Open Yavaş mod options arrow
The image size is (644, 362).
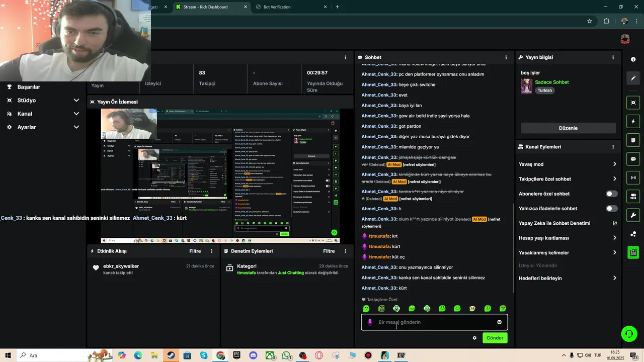(614, 164)
